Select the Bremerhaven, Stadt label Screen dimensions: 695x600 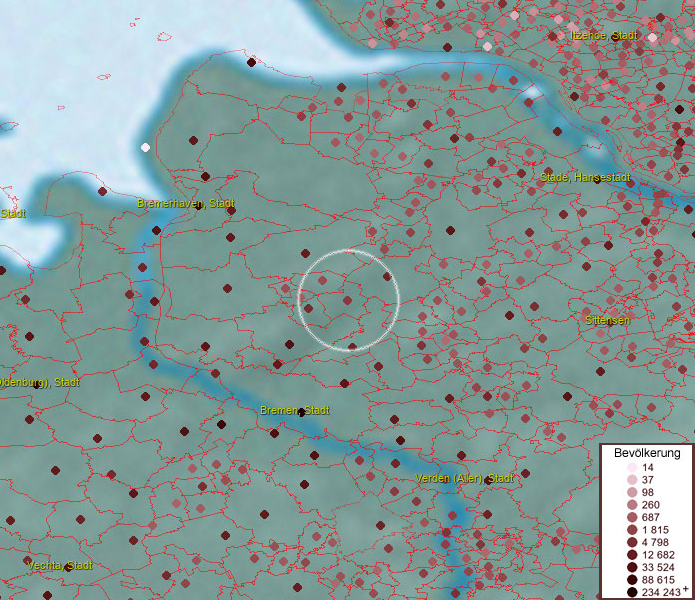pos(185,203)
